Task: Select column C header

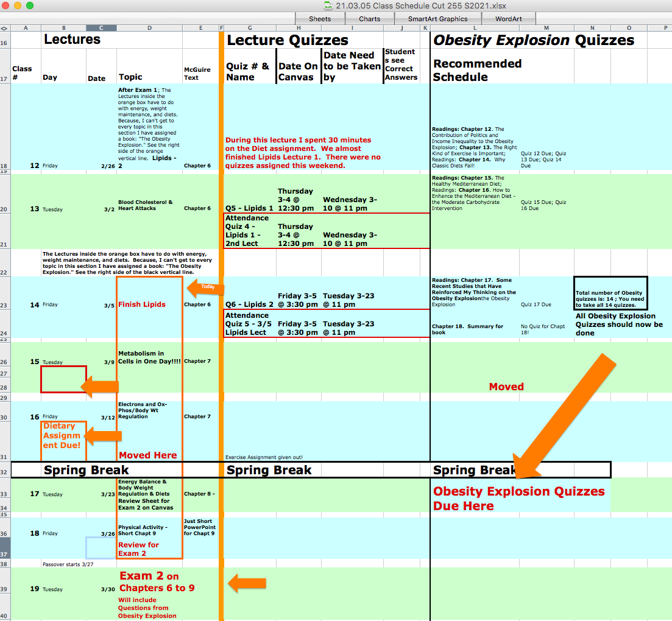Action: (101, 28)
